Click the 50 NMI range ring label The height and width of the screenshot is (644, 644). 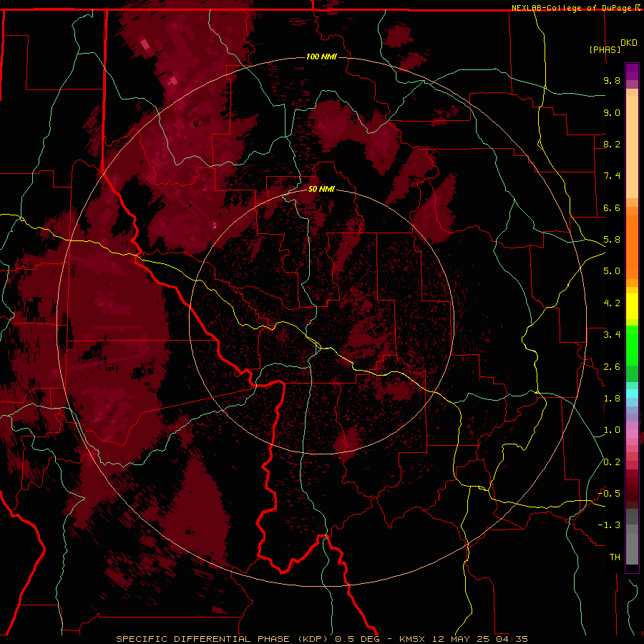tap(321, 189)
